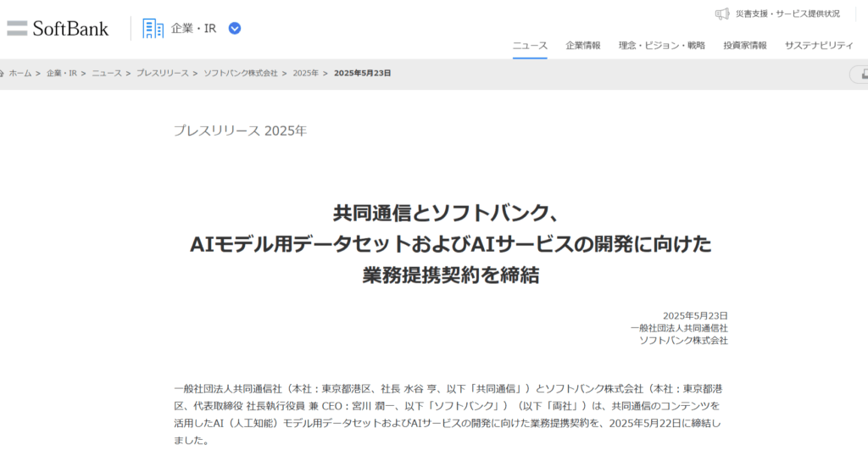Image resolution: width=868 pixels, height=456 pixels.
Task: Click the プレスリリース 2025年 heading
Action: tap(240, 131)
